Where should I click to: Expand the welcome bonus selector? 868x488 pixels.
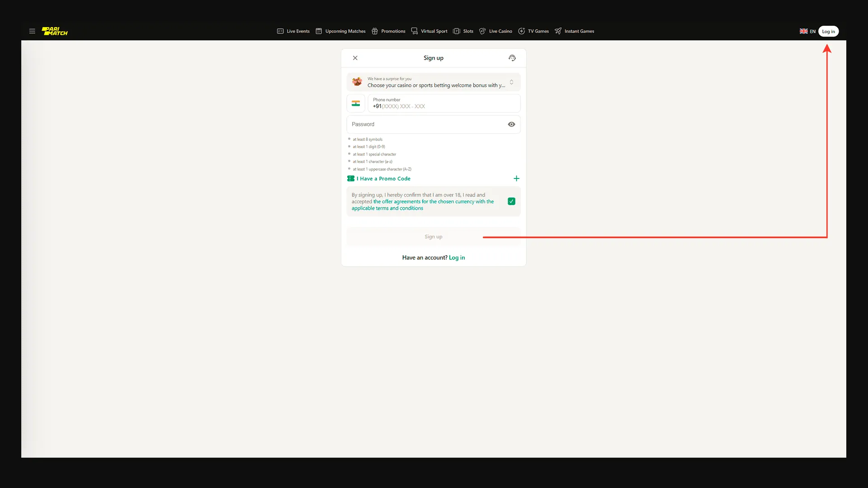tap(511, 82)
